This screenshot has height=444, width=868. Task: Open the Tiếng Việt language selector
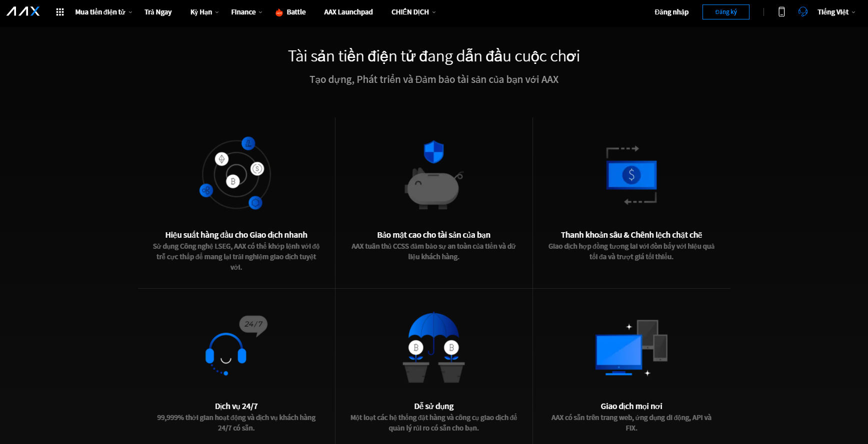pyautogui.click(x=836, y=12)
